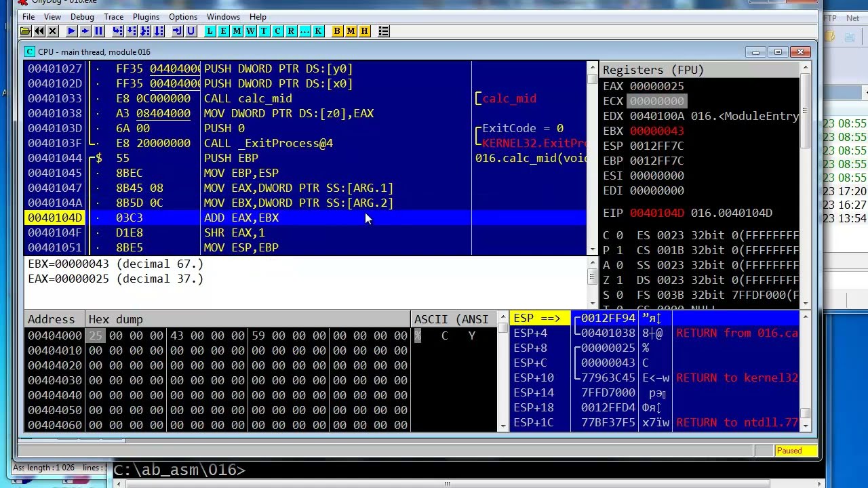The height and width of the screenshot is (488, 868).
Task: Pause execution with the pause icon
Action: coord(98,31)
